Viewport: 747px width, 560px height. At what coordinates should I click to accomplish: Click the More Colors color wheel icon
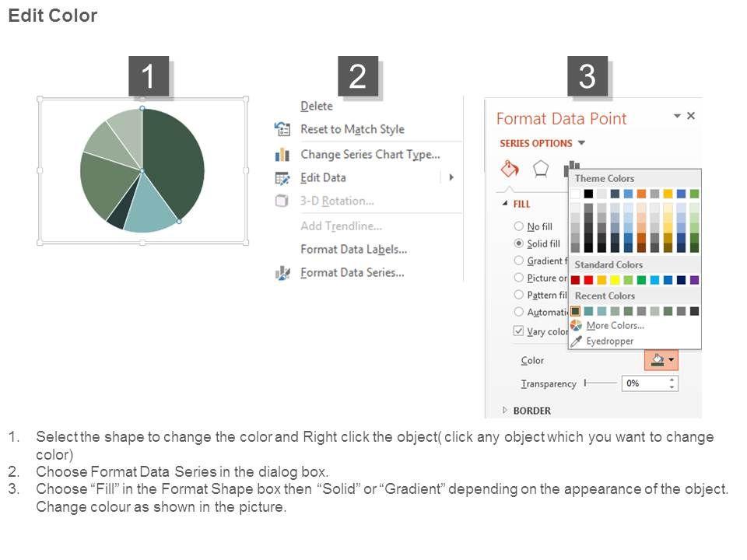point(576,326)
